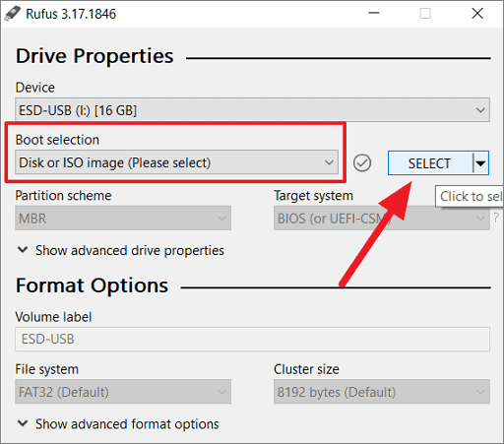This screenshot has height=444, width=504.
Task: Click the question mark help icon near Target system
Action: pos(496,218)
